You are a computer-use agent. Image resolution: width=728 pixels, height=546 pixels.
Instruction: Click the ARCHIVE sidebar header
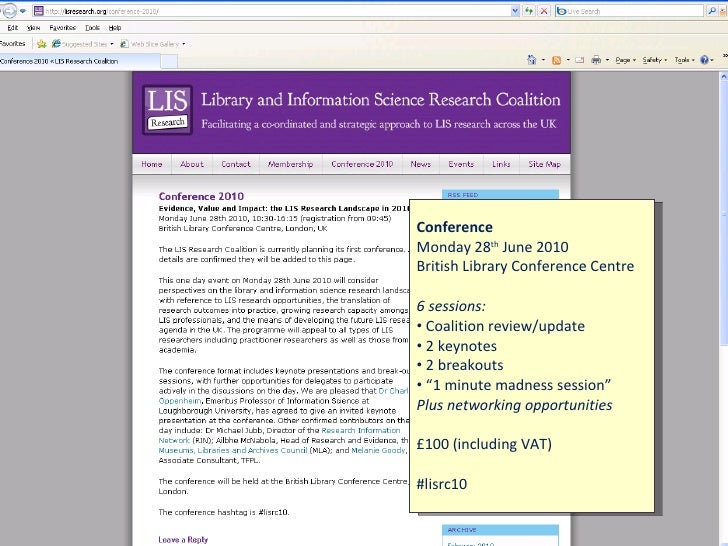[500, 530]
